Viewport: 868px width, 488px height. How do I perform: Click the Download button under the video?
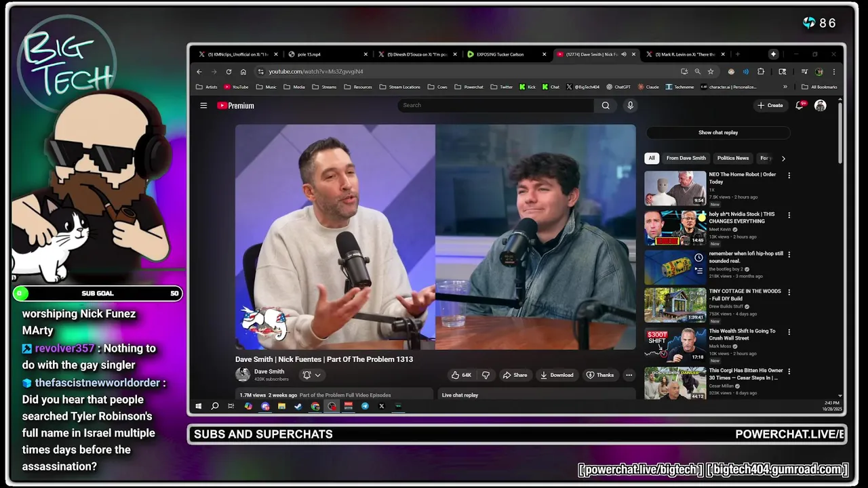(x=557, y=375)
